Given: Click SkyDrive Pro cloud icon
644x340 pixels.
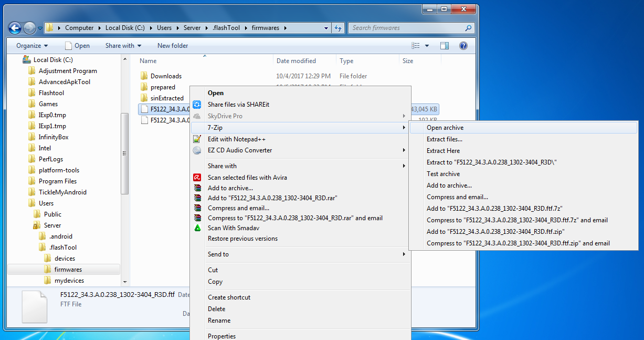Looking at the screenshot, I should (x=197, y=116).
